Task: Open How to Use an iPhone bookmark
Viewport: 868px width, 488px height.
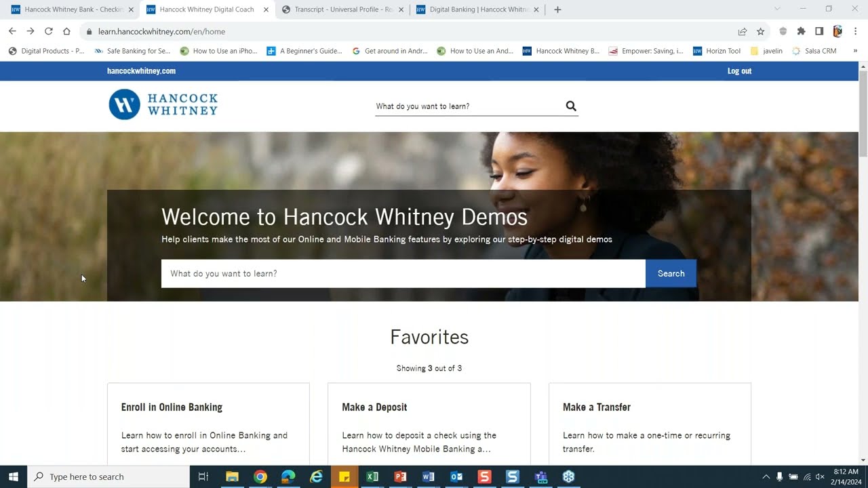Action: (218, 51)
